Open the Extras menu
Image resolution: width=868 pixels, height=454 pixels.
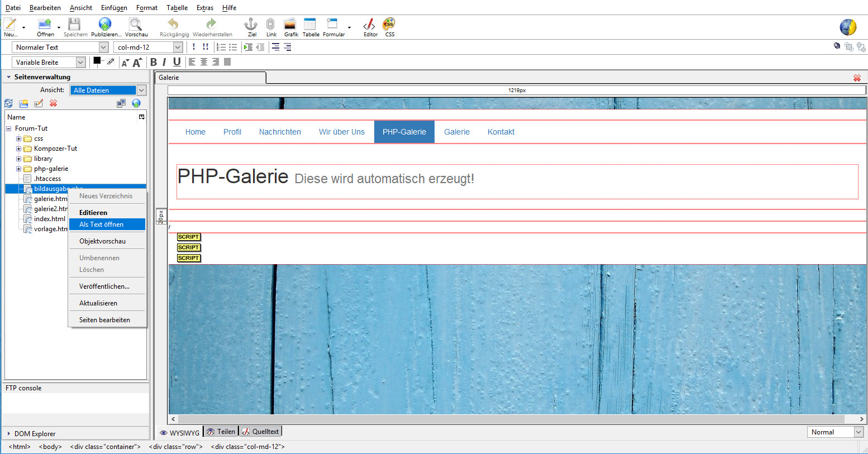205,8
